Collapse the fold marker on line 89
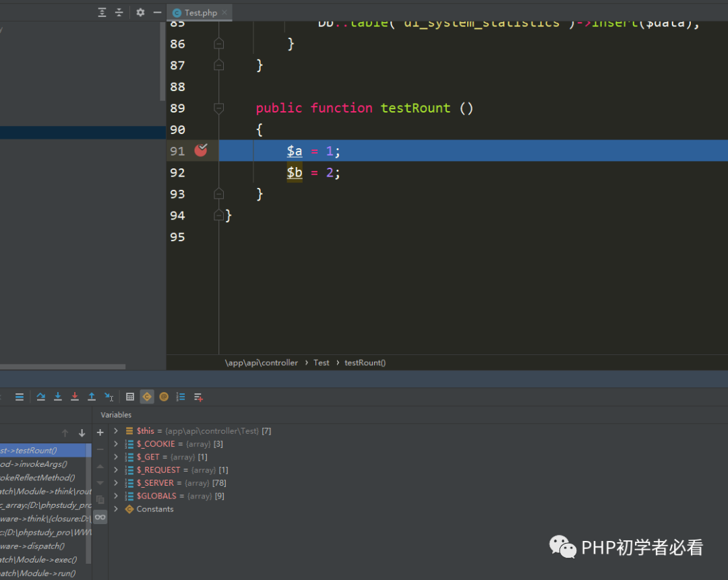The height and width of the screenshot is (580, 728). point(218,108)
